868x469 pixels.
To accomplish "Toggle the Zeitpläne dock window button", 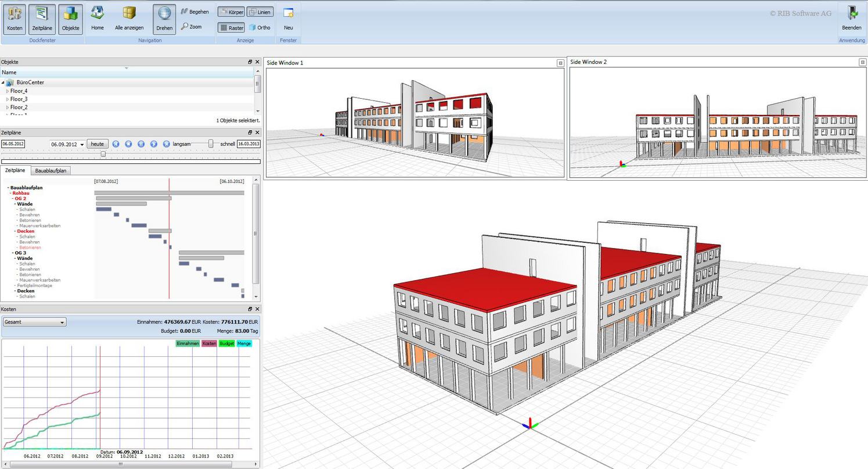I will (42, 19).
